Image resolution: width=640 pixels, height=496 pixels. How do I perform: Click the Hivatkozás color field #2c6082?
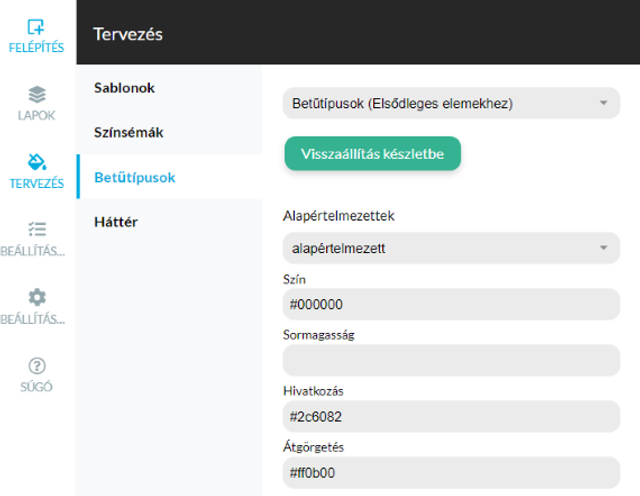pos(451,416)
